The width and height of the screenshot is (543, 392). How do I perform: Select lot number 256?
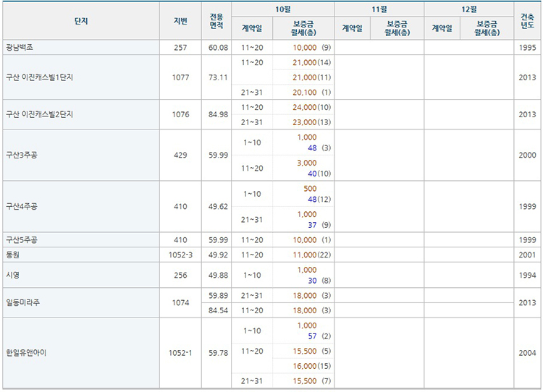[x=180, y=275]
